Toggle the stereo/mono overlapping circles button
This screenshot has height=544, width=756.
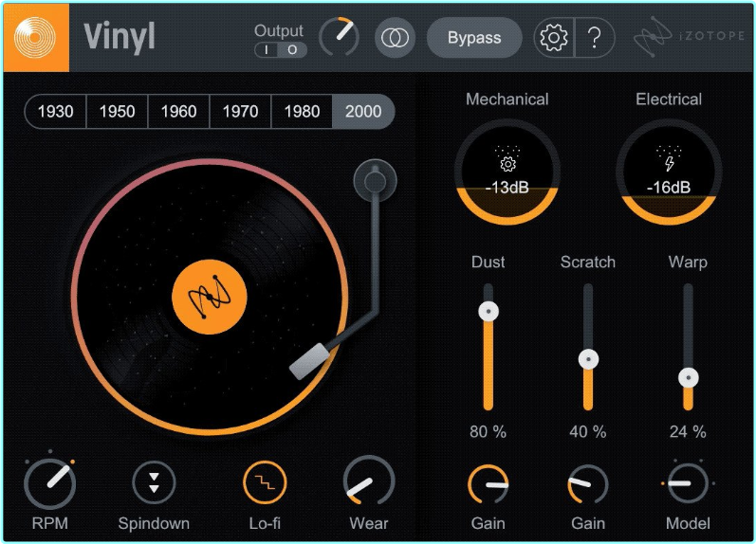click(395, 38)
